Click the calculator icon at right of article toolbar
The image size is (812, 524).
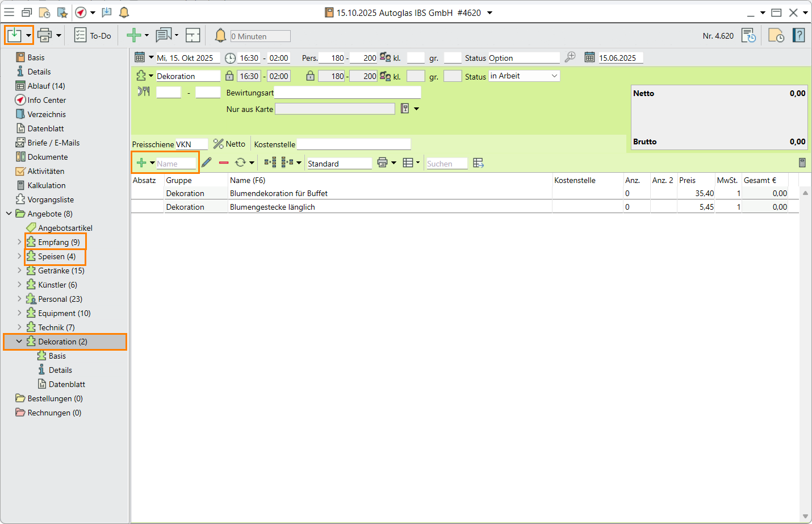pos(802,163)
